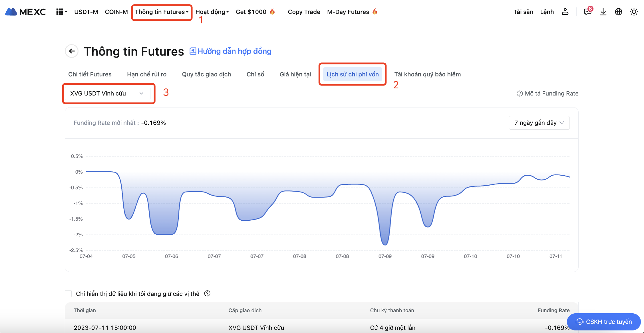644x333 pixels.
Task: Expand the Thông tin Futures menu
Action: (x=162, y=12)
